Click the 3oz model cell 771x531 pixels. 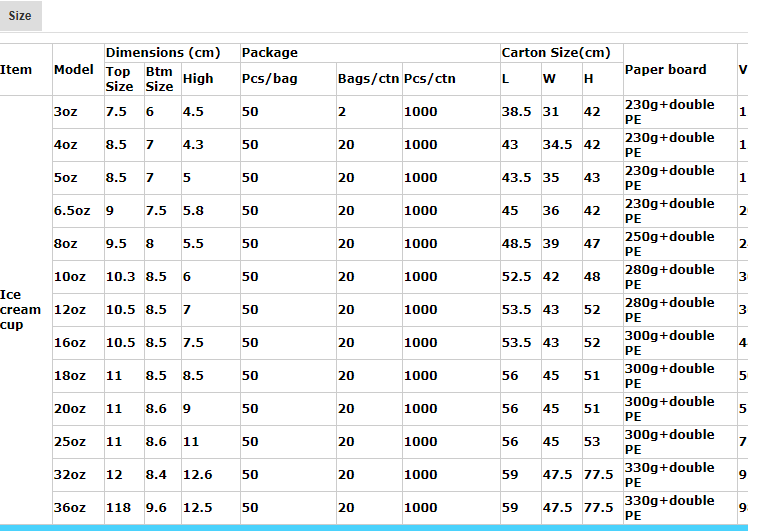coord(65,112)
